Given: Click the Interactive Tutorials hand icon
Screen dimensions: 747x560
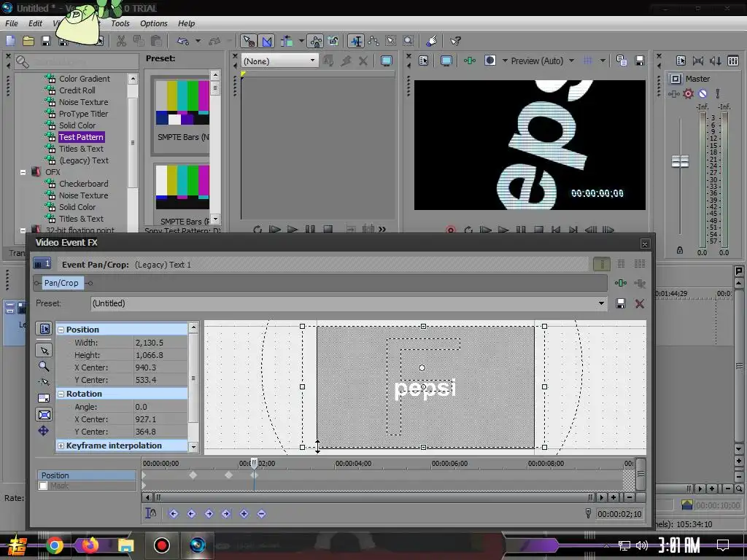Looking at the screenshot, I should (x=432, y=41).
